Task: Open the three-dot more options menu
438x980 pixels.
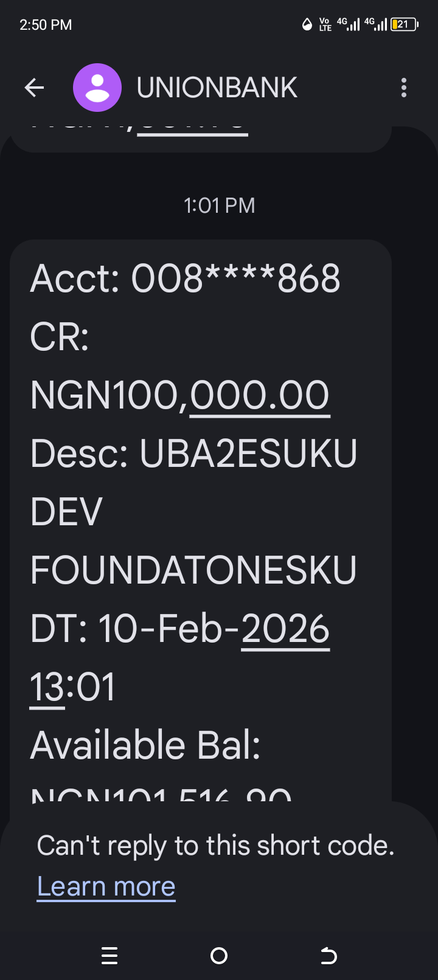Action: pos(404,88)
